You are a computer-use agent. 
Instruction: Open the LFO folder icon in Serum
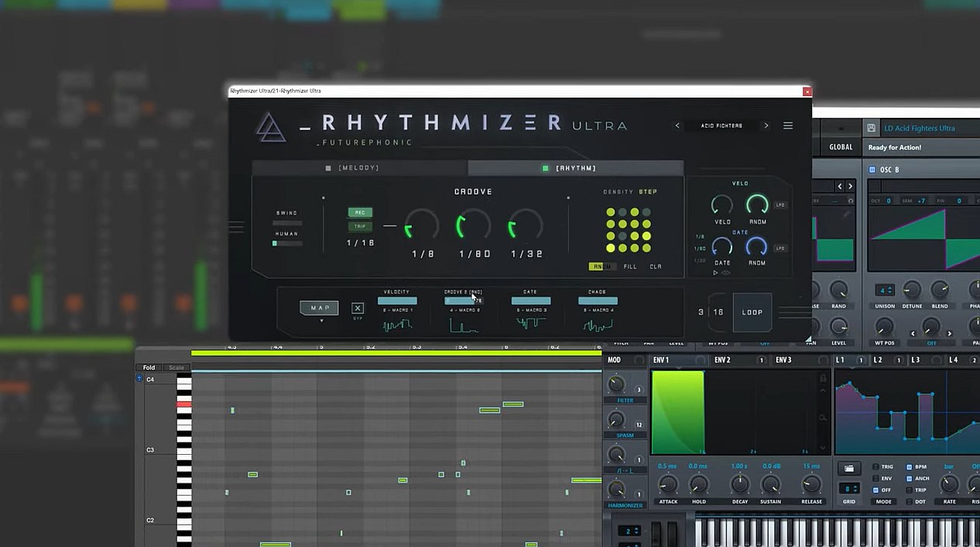pos(849,469)
